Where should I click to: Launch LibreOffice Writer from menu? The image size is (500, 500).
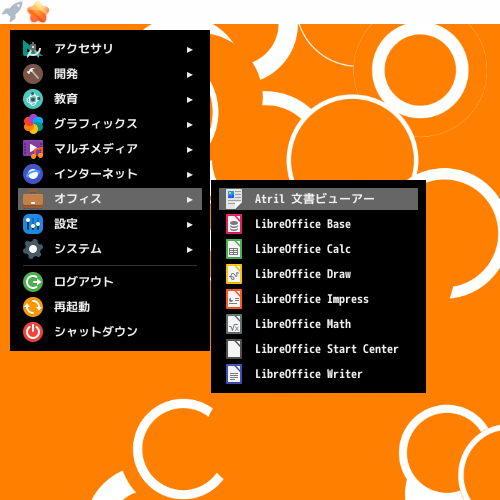coord(318,374)
